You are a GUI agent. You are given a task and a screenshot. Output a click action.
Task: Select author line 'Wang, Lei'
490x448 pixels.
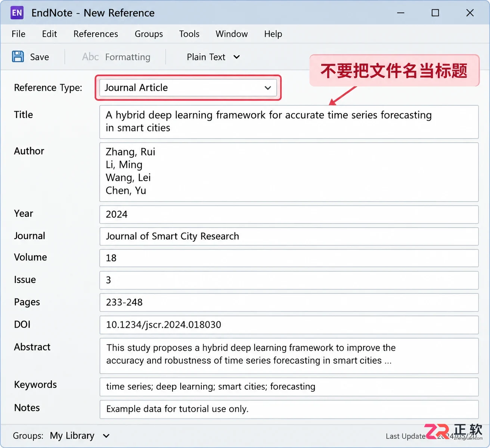(x=128, y=177)
